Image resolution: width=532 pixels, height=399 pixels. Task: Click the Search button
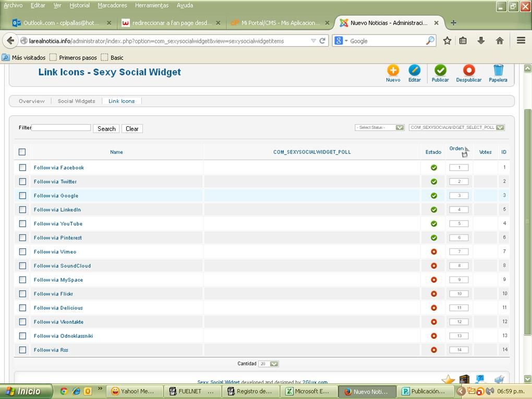(x=106, y=129)
